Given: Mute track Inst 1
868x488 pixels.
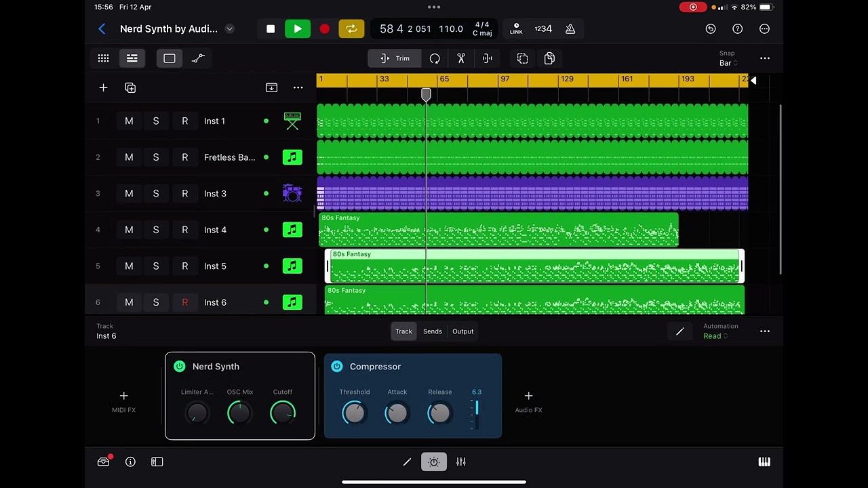Looking at the screenshot, I should [129, 121].
